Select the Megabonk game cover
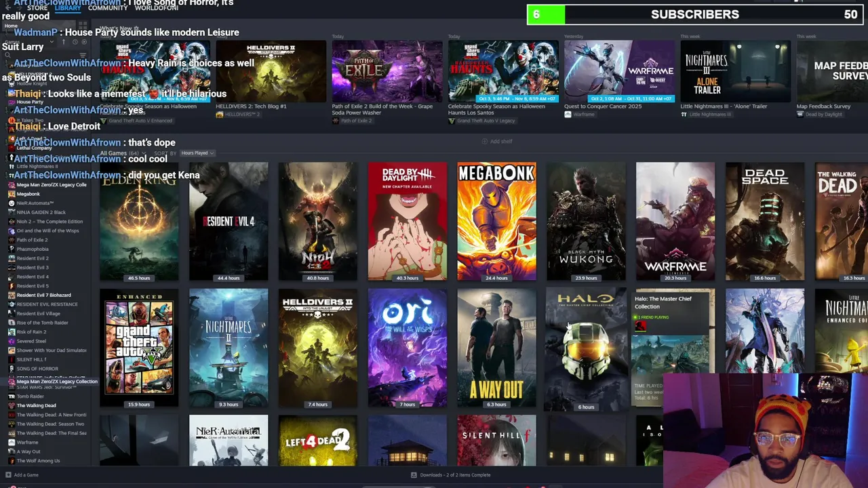868x488 pixels. [497, 222]
